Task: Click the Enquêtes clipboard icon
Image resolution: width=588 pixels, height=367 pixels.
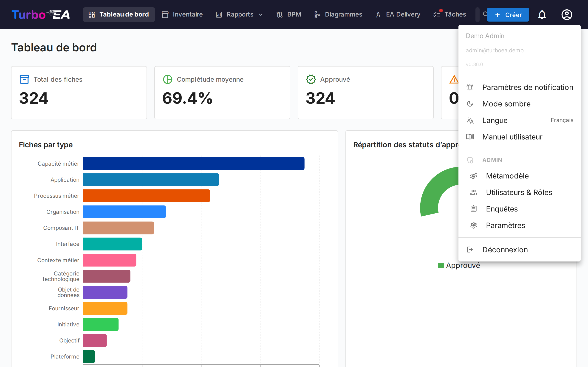Action: (473, 209)
